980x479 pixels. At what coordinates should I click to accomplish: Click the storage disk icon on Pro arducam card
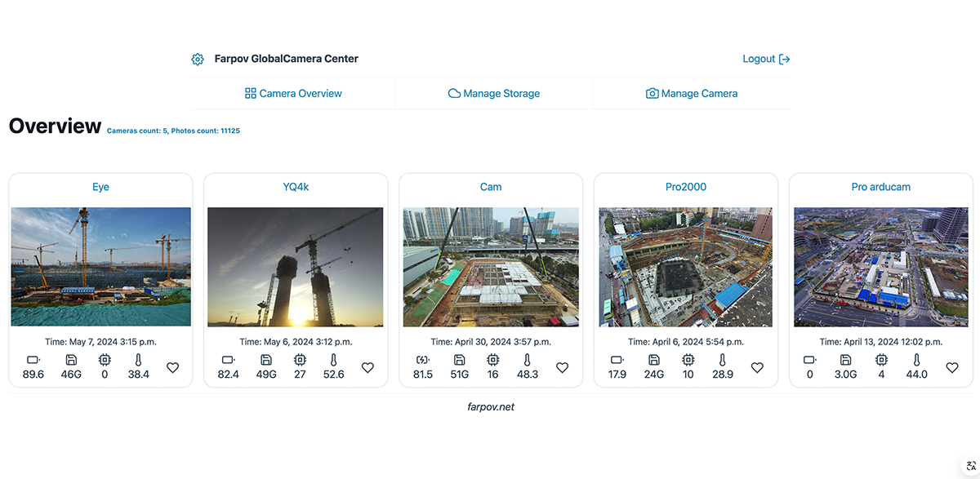click(846, 360)
